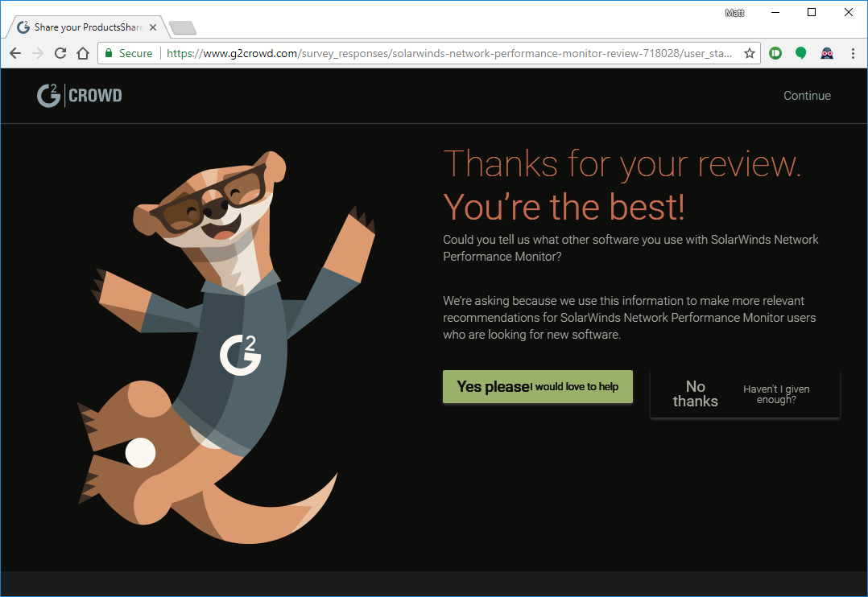Minimize the Chrome window
868x597 pixels.
[775, 12]
